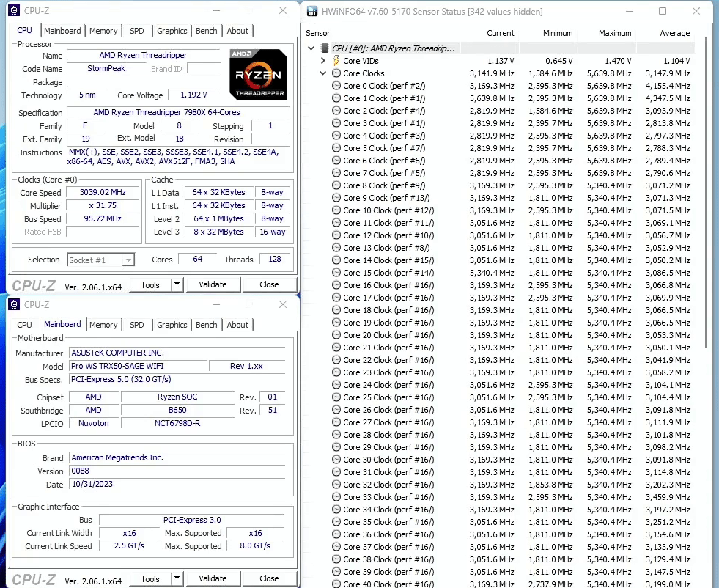Click the Multiplier value x 31.75

point(103,205)
